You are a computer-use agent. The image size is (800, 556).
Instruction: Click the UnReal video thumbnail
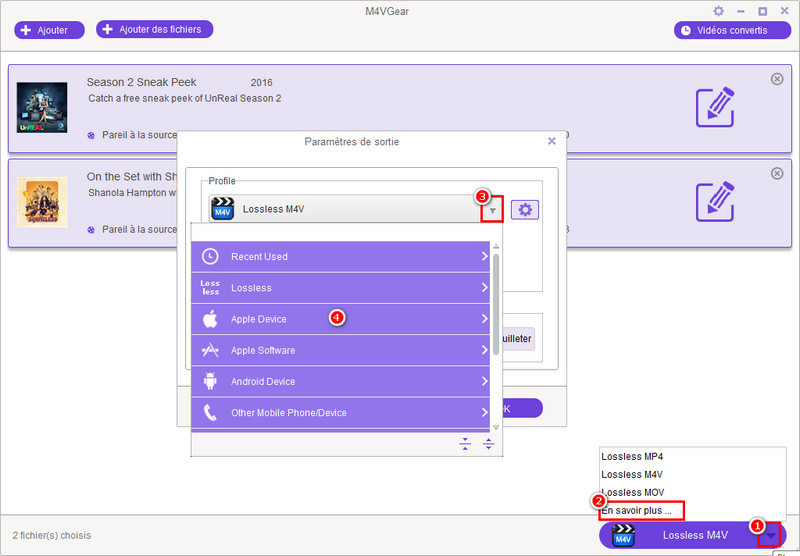42,107
